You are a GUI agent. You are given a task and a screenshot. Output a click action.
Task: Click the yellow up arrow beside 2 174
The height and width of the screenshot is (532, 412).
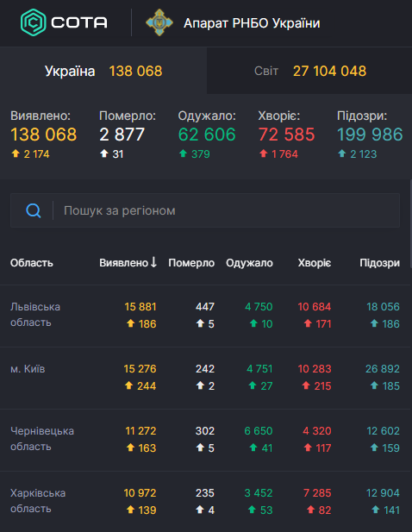click(16, 153)
